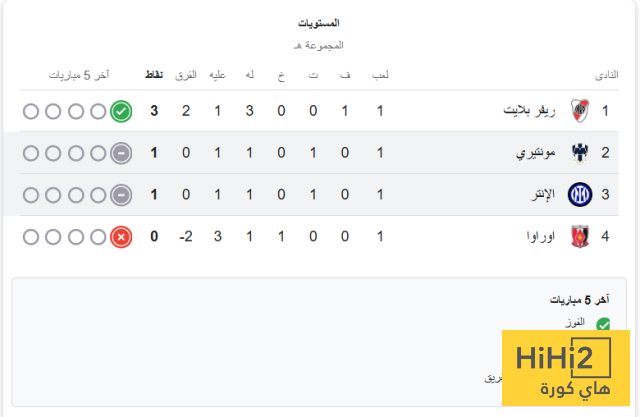Click the Urawa club crest
Viewport: 640px width, 417px height.
pyautogui.click(x=579, y=237)
